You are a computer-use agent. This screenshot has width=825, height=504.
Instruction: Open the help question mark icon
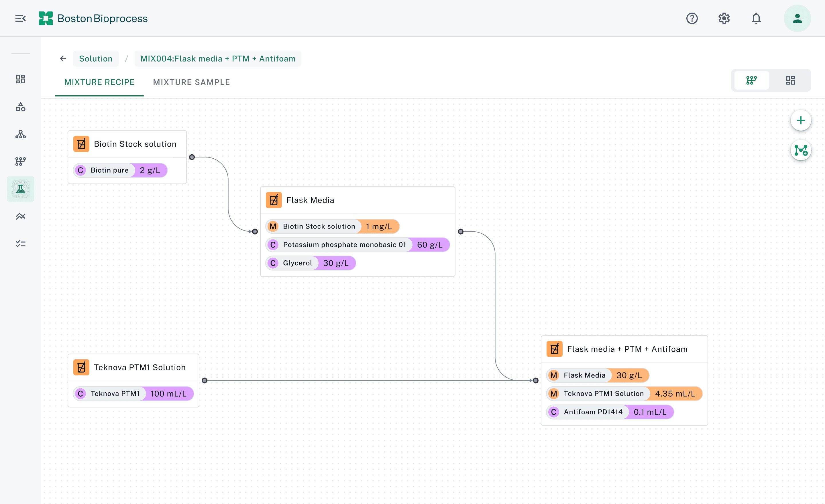(x=692, y=18)
